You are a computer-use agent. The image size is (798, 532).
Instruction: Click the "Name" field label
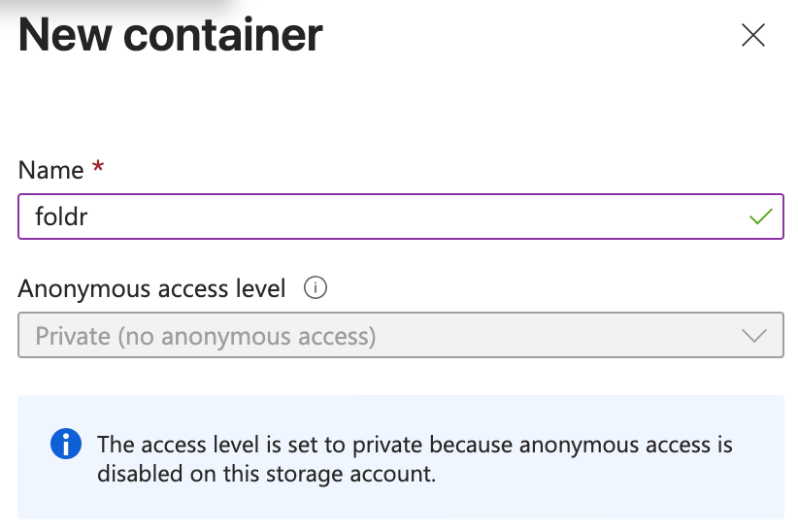tap(50, 171)
